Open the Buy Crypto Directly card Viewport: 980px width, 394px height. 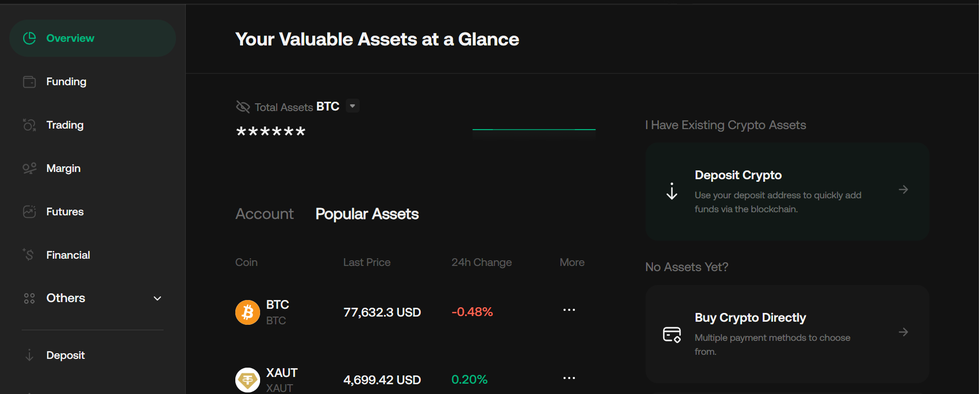787,334
